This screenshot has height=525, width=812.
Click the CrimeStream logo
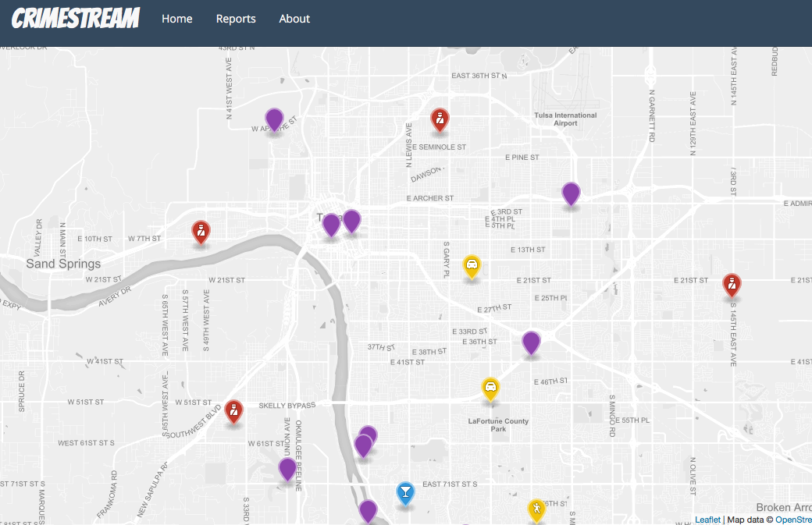[x=74, y=18]
